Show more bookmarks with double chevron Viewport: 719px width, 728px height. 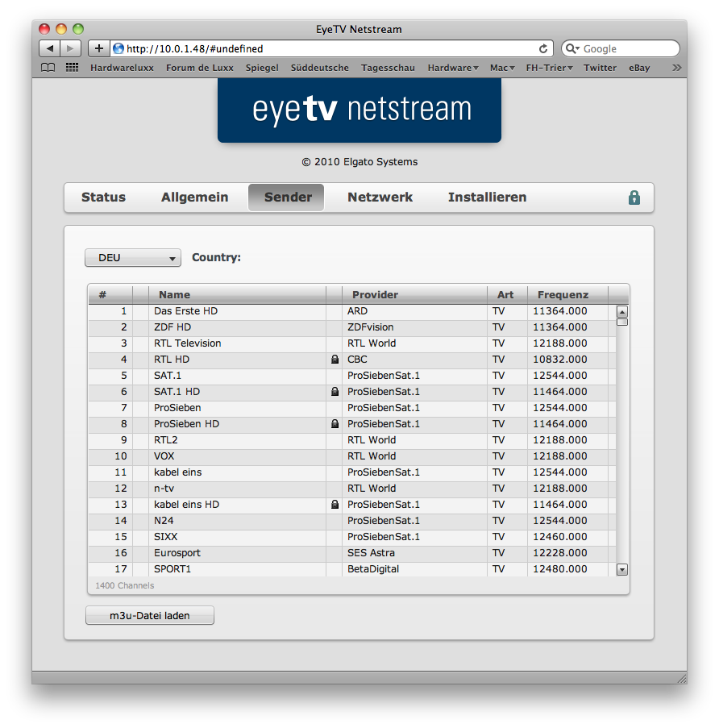pyautogui.click(x=677, y=68)
